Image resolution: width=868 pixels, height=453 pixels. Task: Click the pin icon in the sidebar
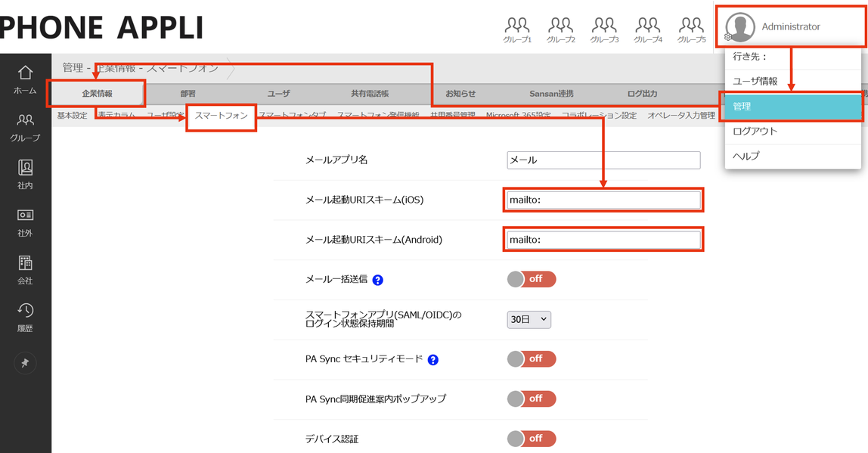coord(25,363)
